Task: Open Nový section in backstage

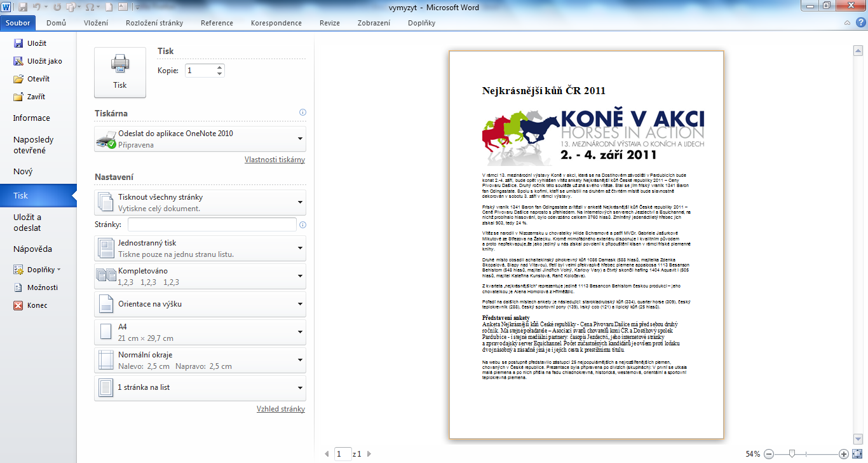Action: pyautogui.click(x=23, y=172)
